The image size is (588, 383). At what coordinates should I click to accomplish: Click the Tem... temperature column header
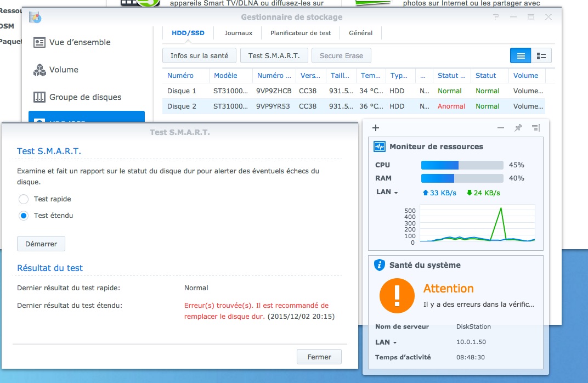click(x=370, y=75)
